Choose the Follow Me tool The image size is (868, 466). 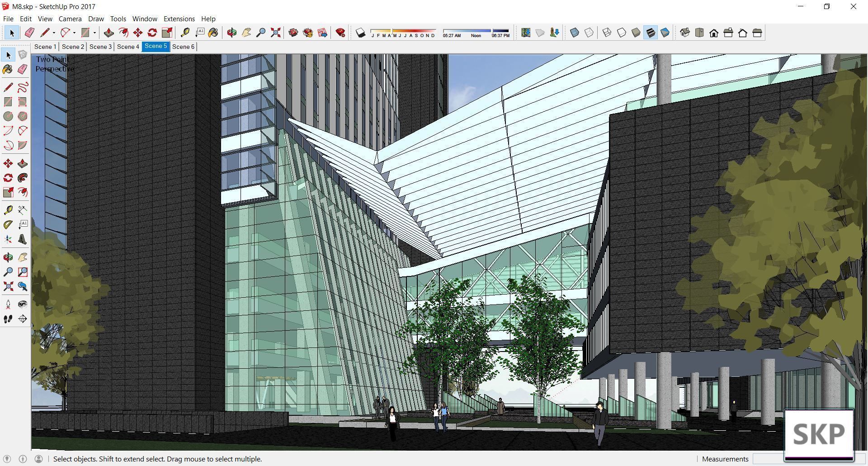[123, 33]
